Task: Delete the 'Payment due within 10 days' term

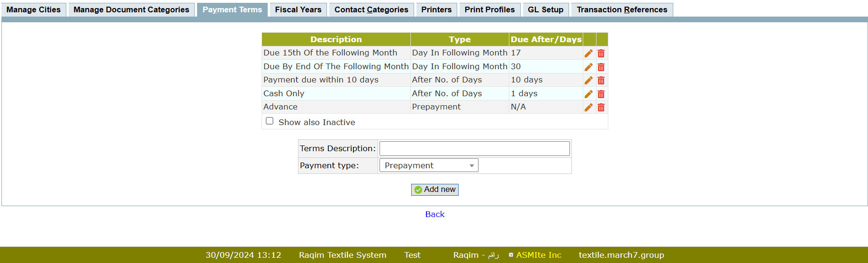Action: [x=601, y=80]
